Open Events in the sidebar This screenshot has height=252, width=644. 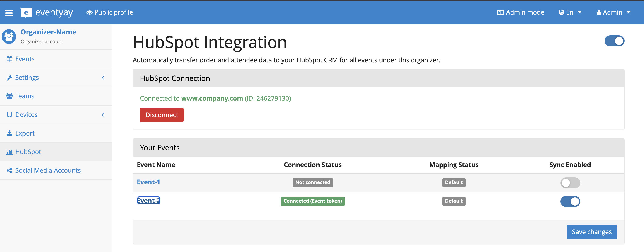coord(56,59)
